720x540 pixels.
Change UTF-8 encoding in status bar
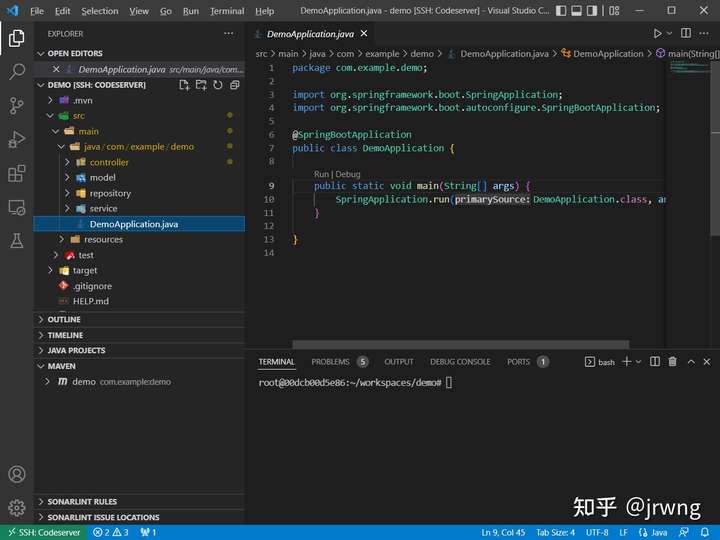point(597,532)
